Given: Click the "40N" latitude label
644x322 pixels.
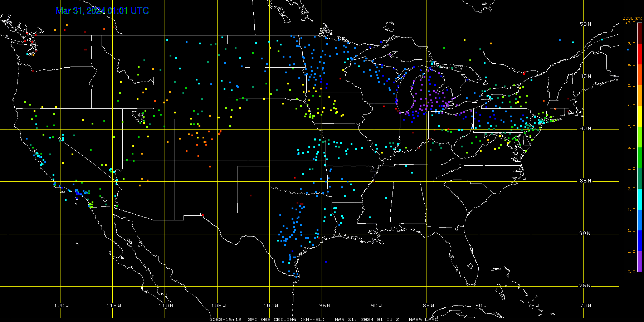Looking at the screenshot, I should pyautogui.click(x=586, y=128).
